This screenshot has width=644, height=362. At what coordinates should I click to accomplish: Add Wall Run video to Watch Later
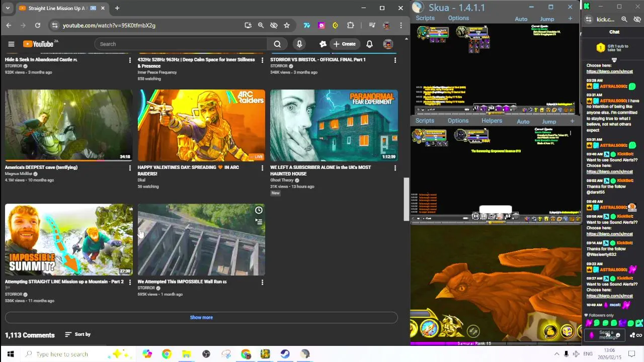259,210
